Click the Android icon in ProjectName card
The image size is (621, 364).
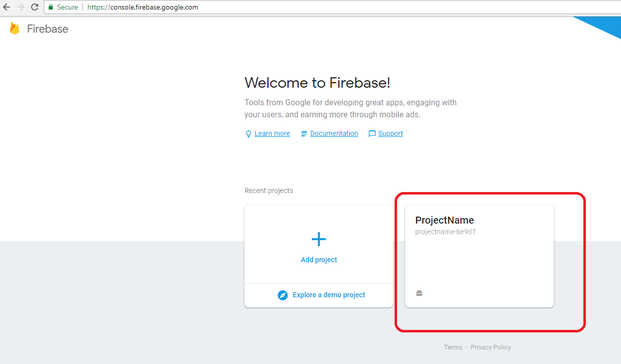(419, 293)
